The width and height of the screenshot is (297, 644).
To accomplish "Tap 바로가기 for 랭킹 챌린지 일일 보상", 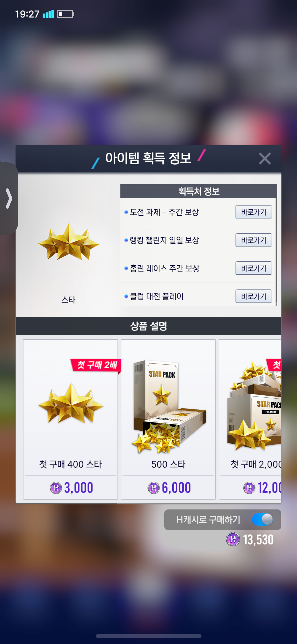I will 253,240.
